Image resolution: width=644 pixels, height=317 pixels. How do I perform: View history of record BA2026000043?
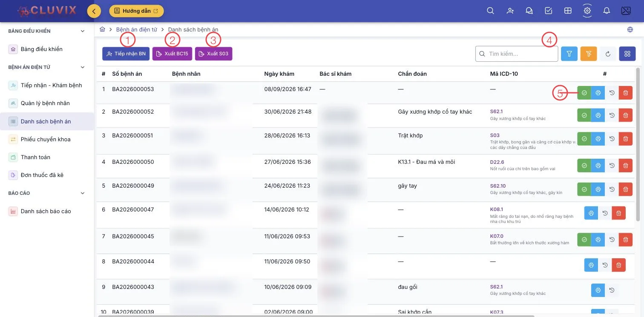click(x=612, y=290)
